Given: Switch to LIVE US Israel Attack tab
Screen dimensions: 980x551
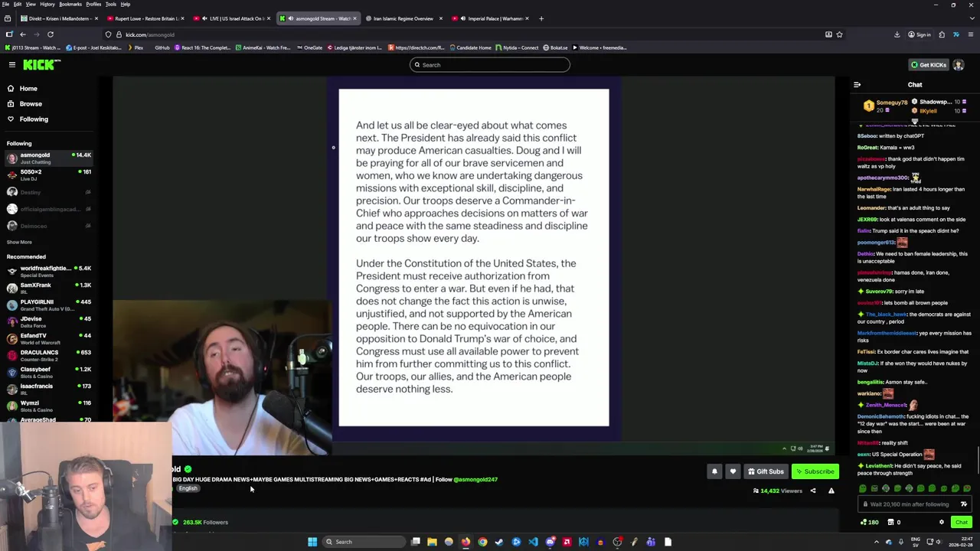Looking at the screenshot, I should click(x=232, y=18).
